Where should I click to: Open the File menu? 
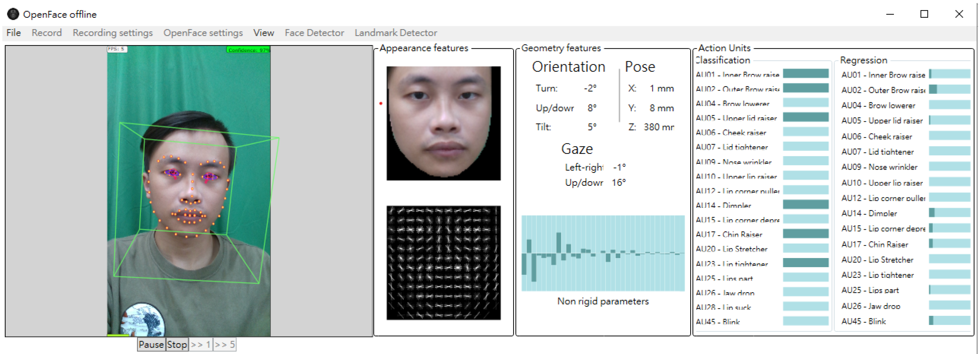click(x=14, y=33)
